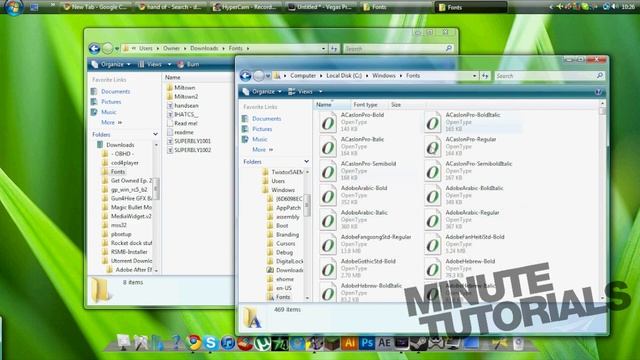Open Organize menu in Downloads Fonts window
This screenshot has width=640, height=360.
pos(111,64)
